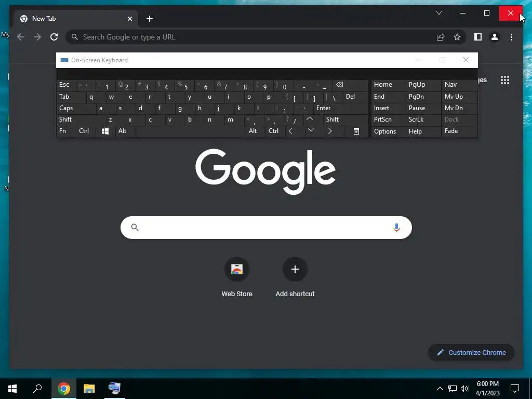Click the PgUp key

point(423,85)
